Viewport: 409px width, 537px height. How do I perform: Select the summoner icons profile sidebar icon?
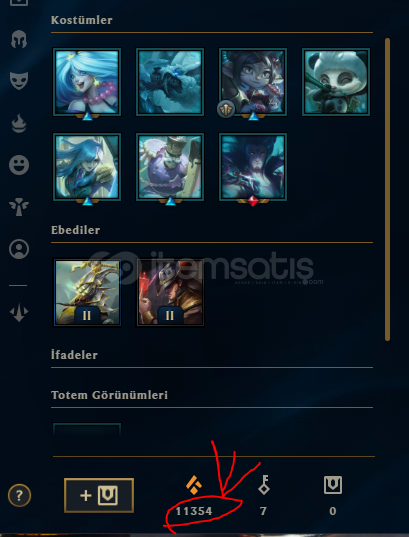[x=19, y=249]
